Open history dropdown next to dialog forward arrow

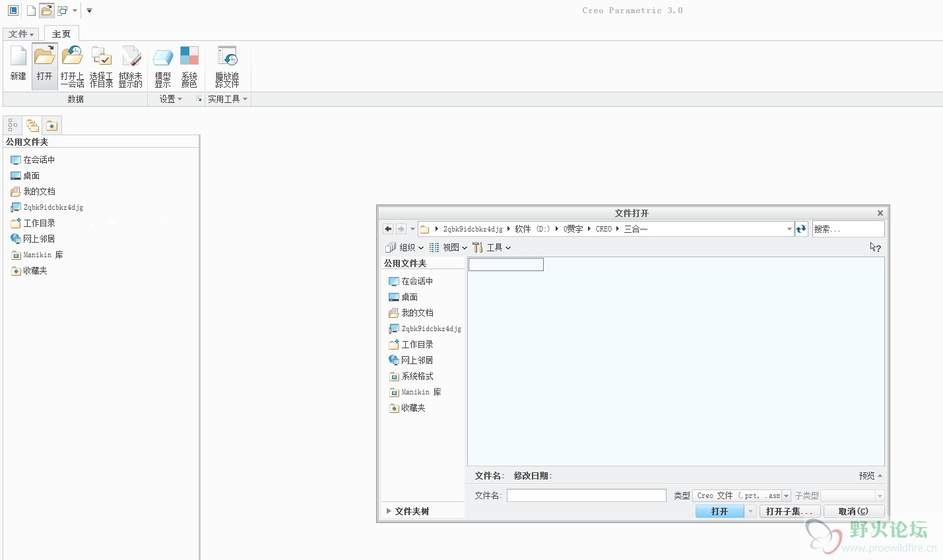coord(413,229)
